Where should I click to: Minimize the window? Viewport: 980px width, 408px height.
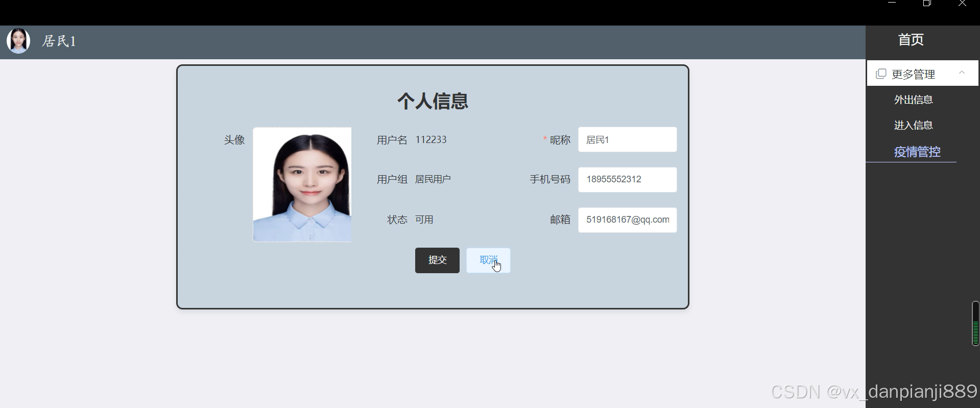(x=892, y=4)
